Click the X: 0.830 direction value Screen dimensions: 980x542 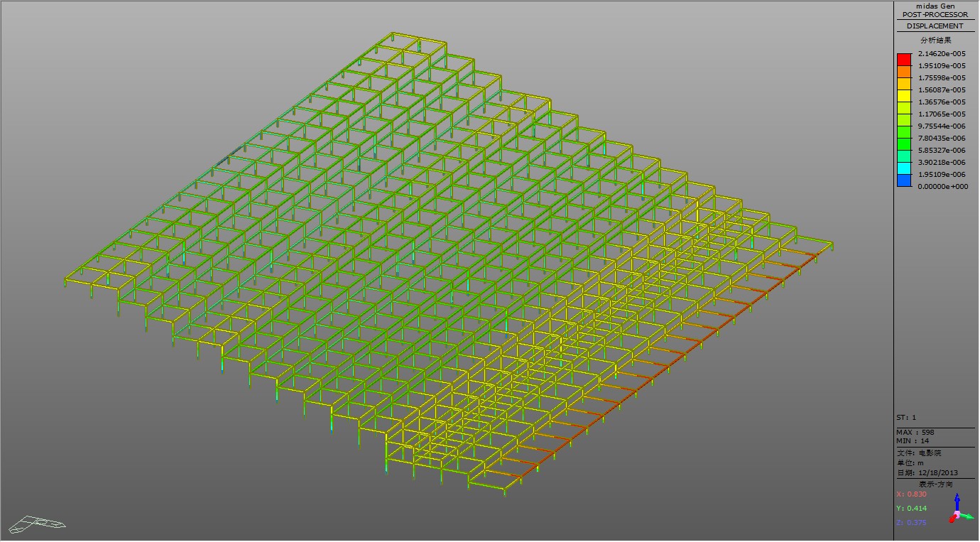coord(912,494)
